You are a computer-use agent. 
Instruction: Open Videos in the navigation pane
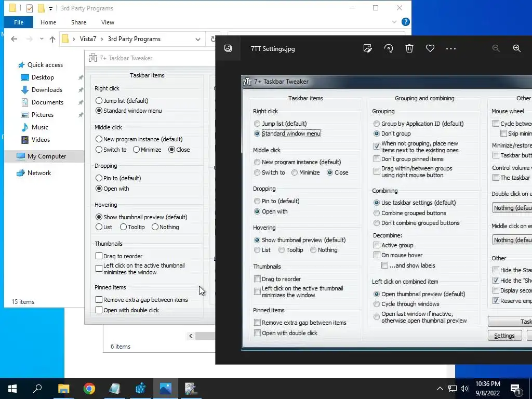41,139
